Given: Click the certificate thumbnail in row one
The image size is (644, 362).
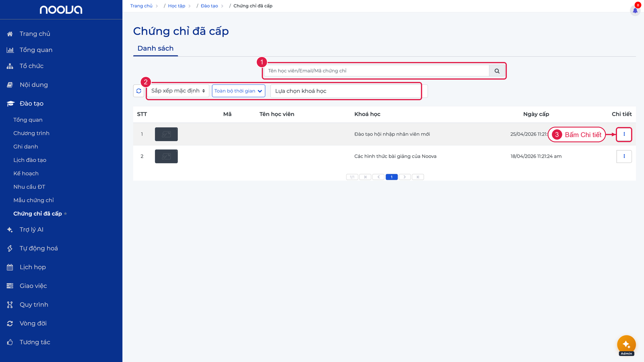Looking at the screenshot, I should 166,134.
